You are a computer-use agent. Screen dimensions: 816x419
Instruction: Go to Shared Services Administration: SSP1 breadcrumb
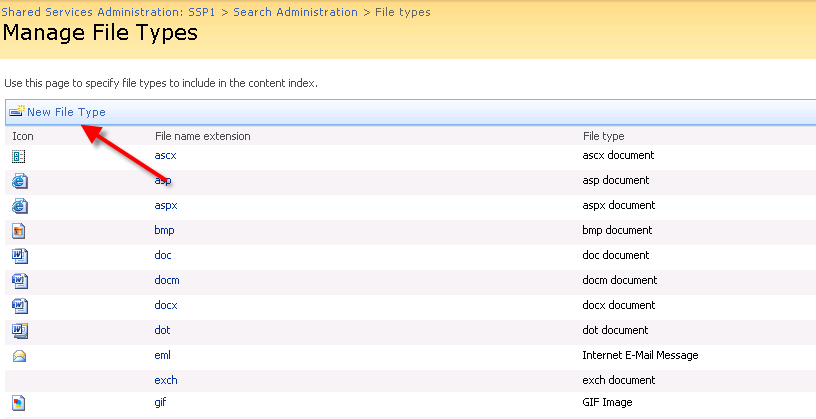point(108,12)
